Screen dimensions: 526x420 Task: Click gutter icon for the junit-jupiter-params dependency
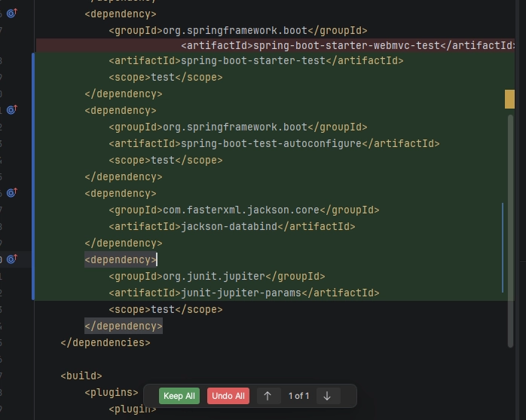[x=11, y=259]
